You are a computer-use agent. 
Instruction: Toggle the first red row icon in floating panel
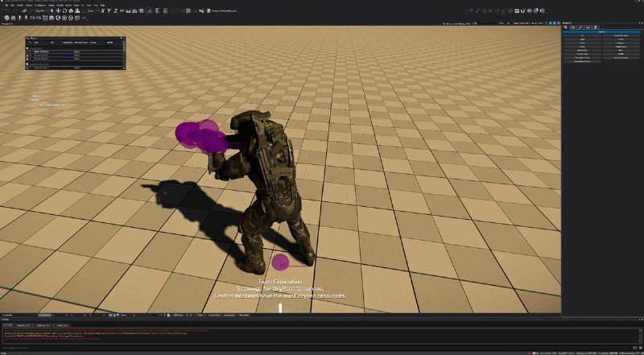29,51
